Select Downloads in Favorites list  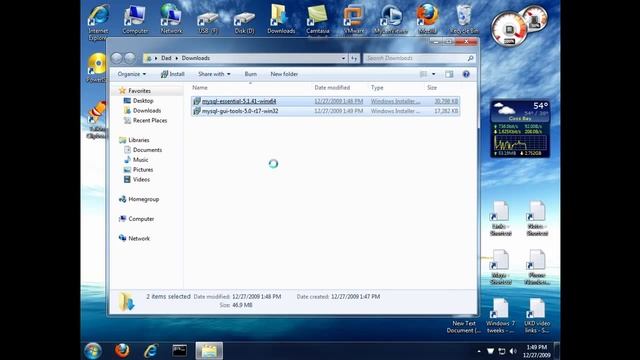147,110
